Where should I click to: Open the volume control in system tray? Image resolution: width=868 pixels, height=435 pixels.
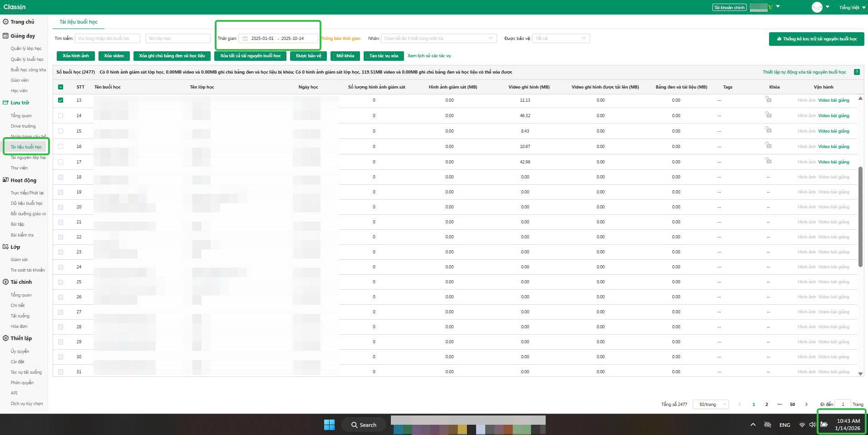click(x=812, y=425)
